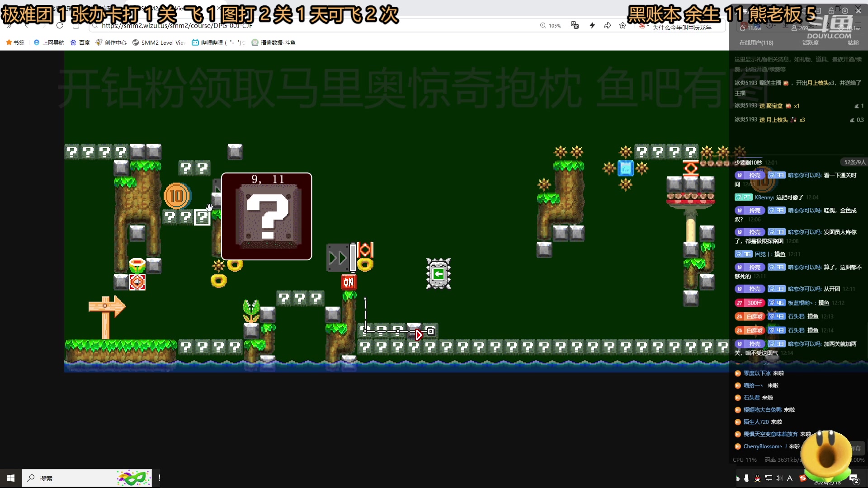Click the red ON/OFF switch block
This screenshot has height=488, width=868.
tap(349, 282)
